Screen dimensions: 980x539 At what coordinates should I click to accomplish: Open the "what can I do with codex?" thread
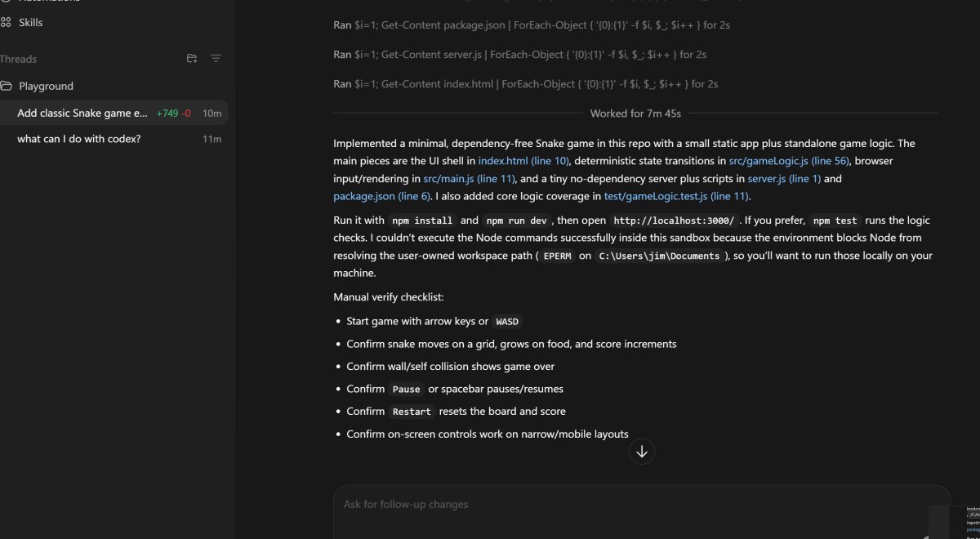pos(79,139)
